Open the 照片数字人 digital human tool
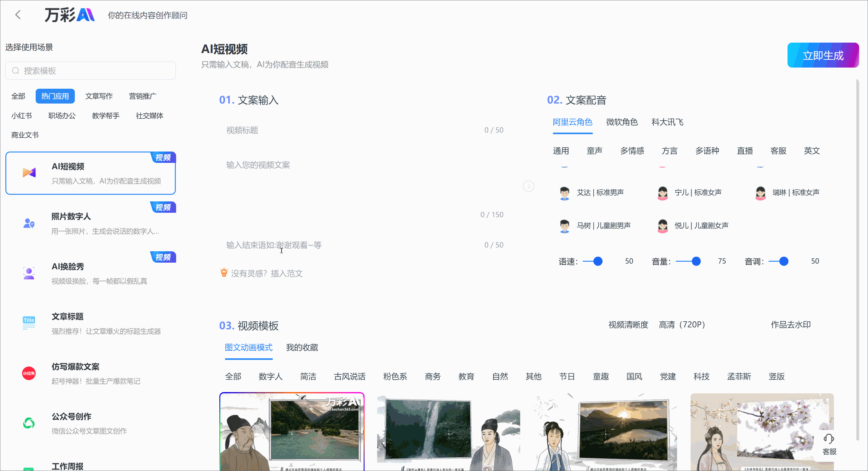This screenshot has height=471, width=868. point(29,223)
